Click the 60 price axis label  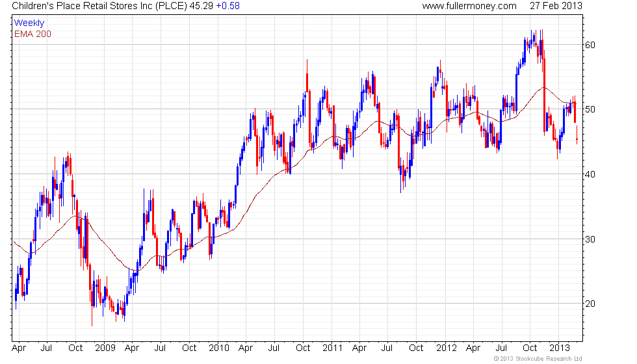(590, 45)
